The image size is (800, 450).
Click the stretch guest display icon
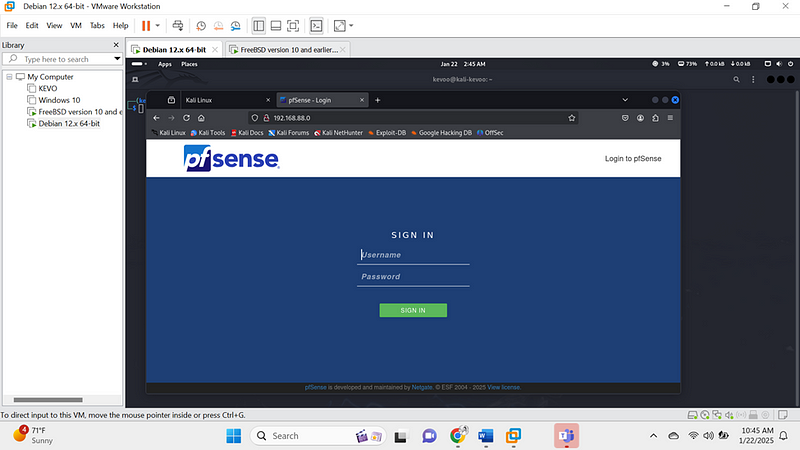340,26
